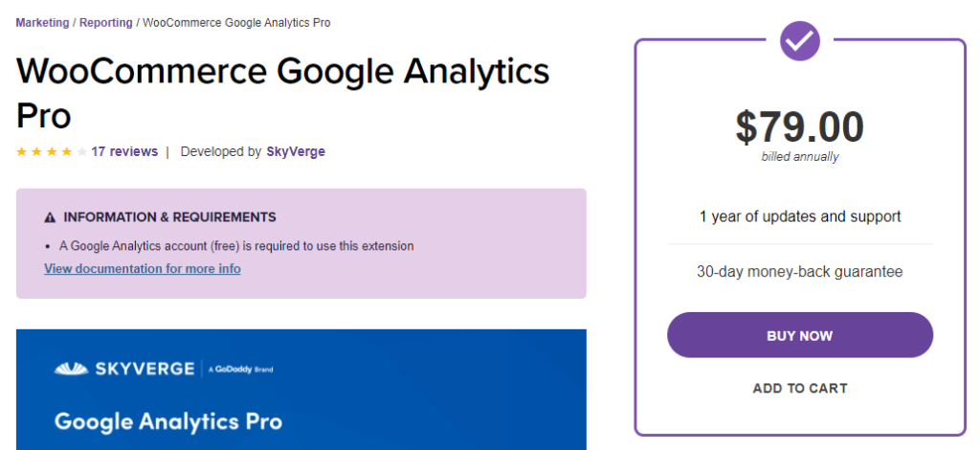Go to the Reporting breadcrumb category
Screen dimensions: 980x450
(x=105, y=23)
